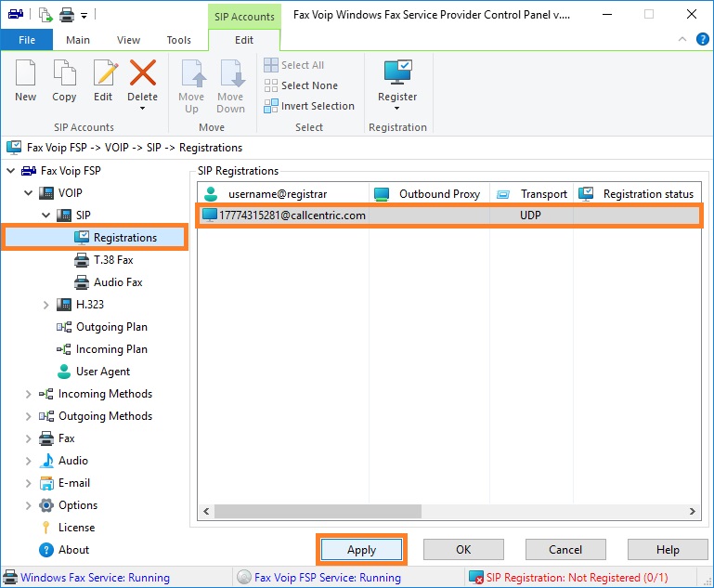Select User Agent in the tree
The width and height of the screenshot is (714, 588).
[94, 372]
